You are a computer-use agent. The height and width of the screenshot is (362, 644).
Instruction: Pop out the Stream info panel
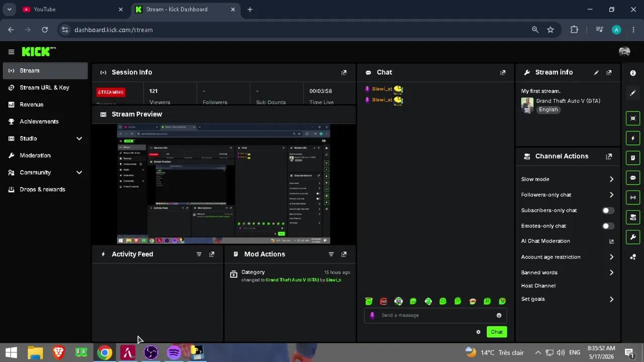click(609, 72)
